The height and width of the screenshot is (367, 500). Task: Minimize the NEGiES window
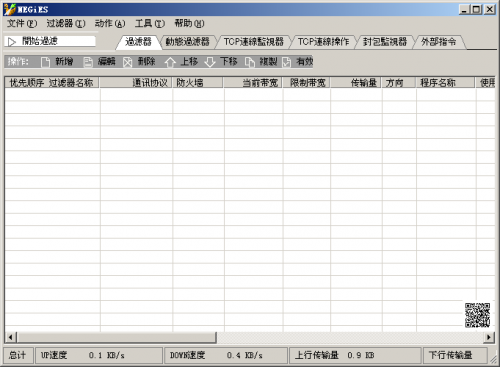[464, 9]
